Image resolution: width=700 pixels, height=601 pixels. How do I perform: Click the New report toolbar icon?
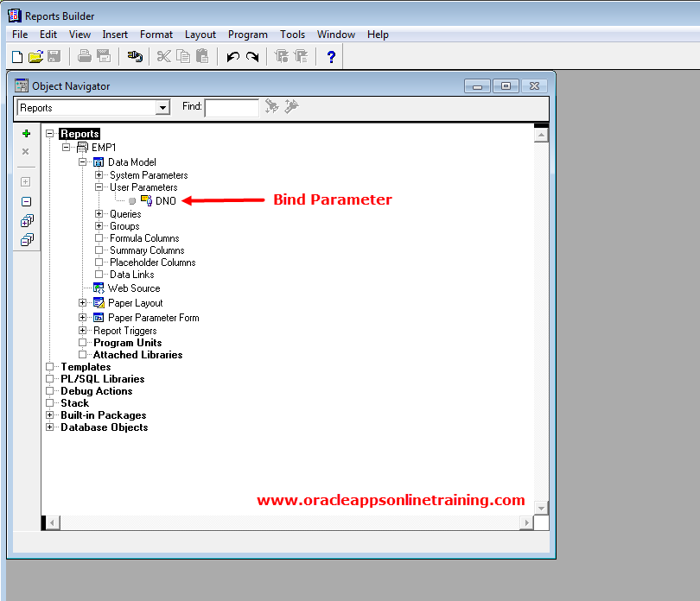[x=17, y=57]
